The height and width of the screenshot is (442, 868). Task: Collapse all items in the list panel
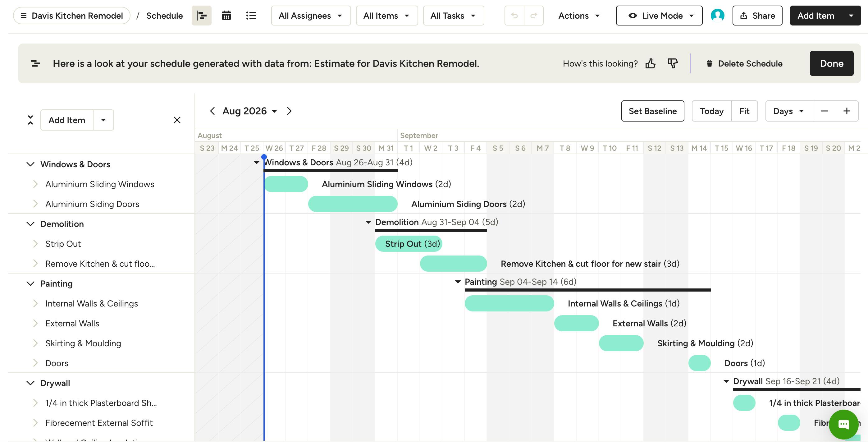point(30,120)
